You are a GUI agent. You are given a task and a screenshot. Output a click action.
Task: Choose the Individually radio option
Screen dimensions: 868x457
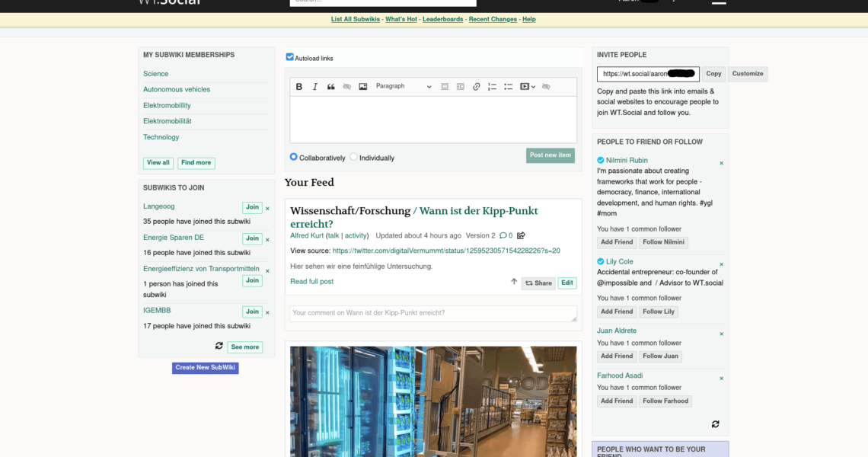click(353, 158)
